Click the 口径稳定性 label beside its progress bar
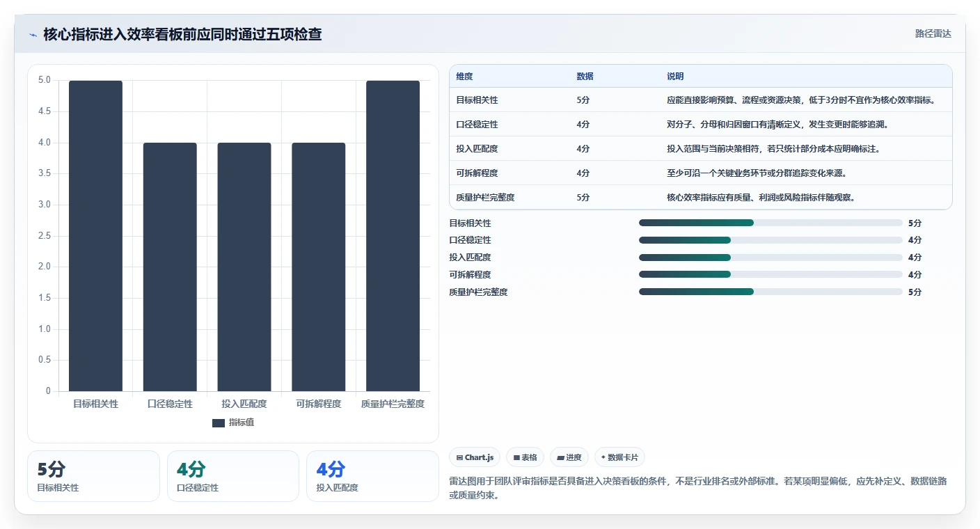 tap(470, 240)
